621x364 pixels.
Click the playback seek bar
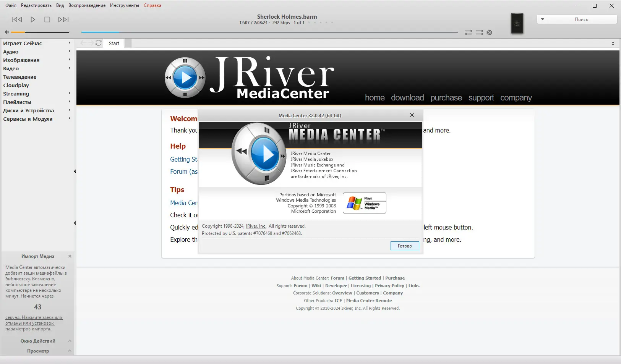click(269, 32)
